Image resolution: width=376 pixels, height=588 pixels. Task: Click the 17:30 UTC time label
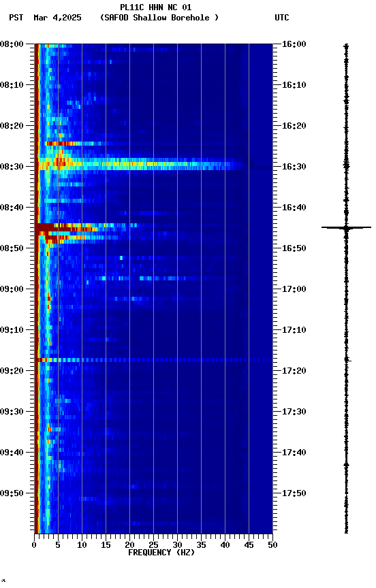tap(294, 412)
